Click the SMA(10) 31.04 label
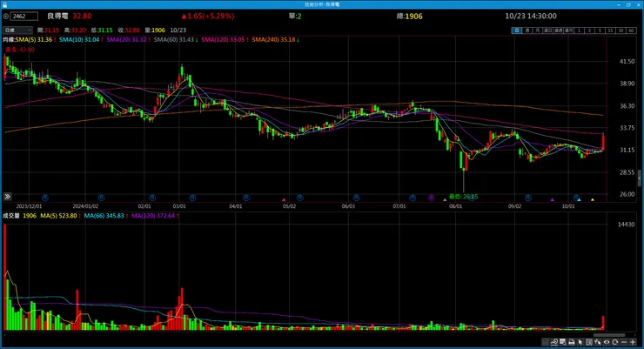 click(x=81, y=39)
